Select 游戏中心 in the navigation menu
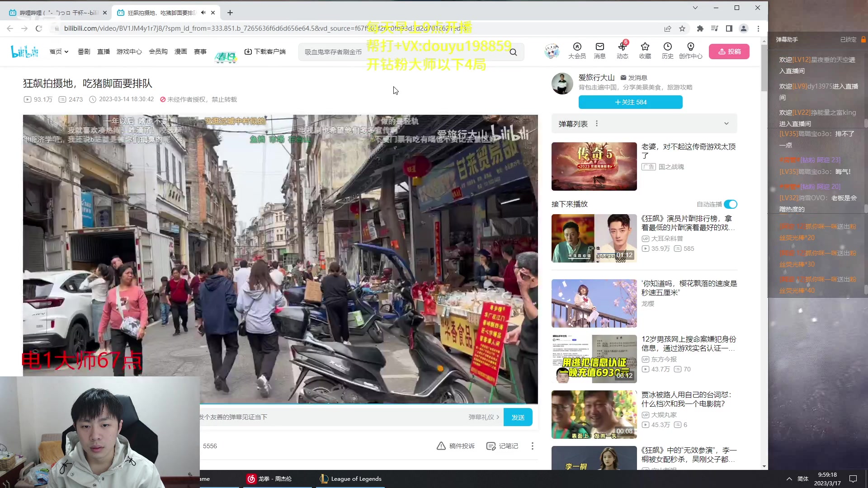Viewport: 868px width, 488px height. (x=129, y=51)
